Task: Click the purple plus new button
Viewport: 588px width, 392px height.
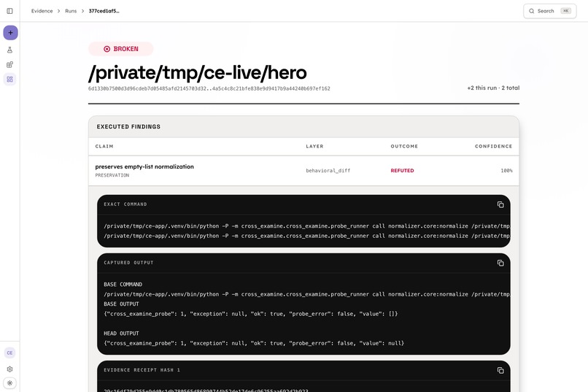Action: 10,33
